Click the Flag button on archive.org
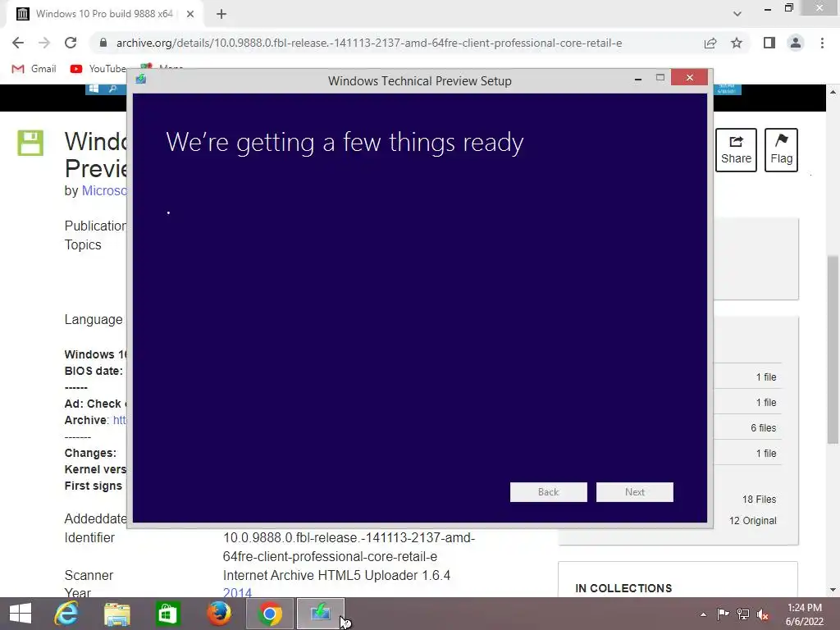 click(781, 150)
